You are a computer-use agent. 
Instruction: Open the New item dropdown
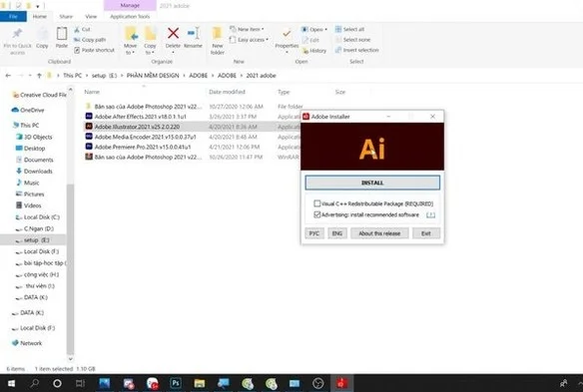pyautogui.click(x=247, y=29)
